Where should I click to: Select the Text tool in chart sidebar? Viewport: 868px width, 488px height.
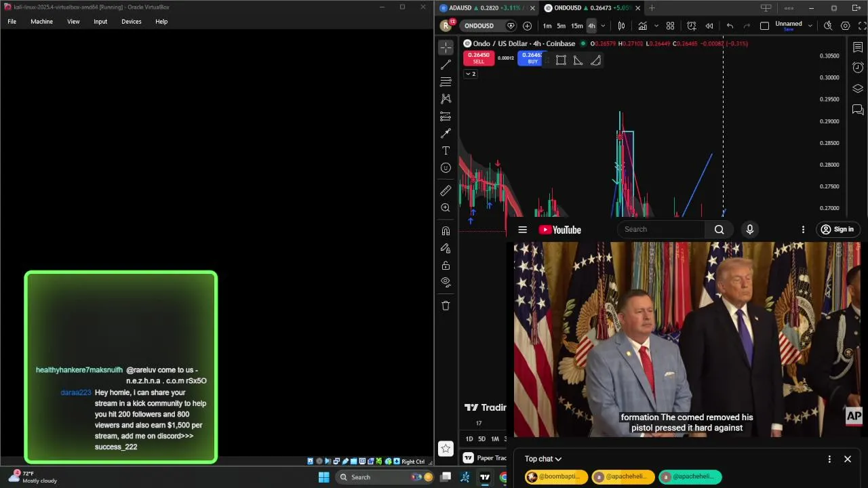pos(446,150)
